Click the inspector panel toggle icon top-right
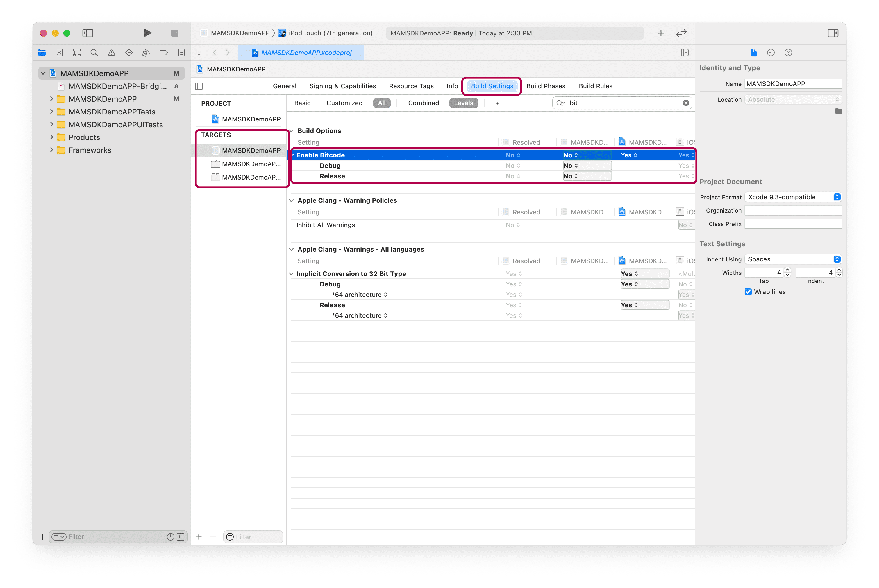 click(833, 32)
